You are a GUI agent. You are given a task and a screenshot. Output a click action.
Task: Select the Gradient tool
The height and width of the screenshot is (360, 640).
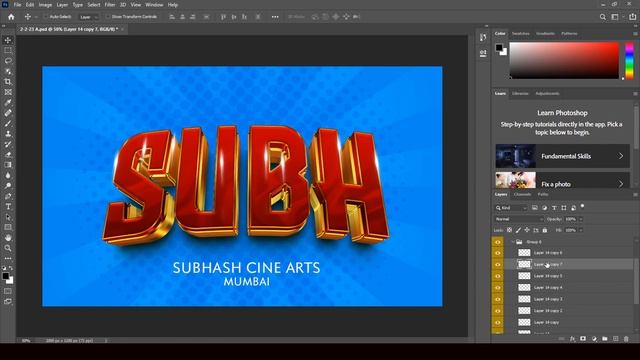tap(8, 165)
